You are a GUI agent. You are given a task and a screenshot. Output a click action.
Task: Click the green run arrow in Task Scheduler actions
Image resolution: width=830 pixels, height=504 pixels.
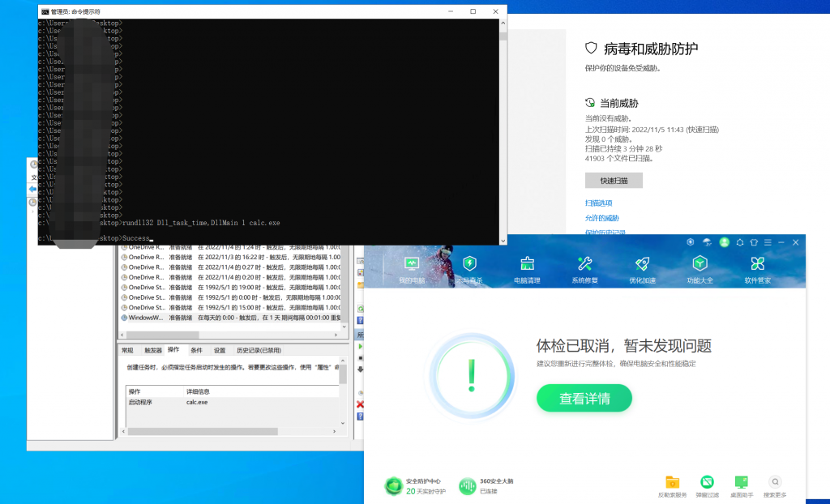click(x=361, y=346)
